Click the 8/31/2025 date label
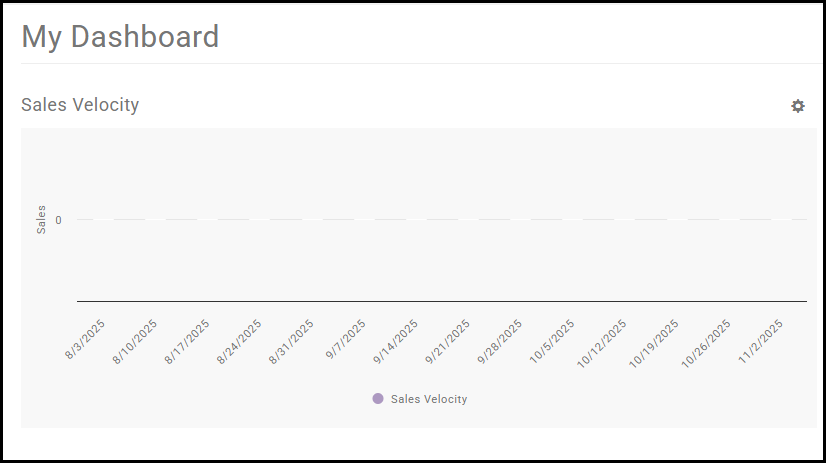This screenshot has height=463, width=826. click(291, 341)
